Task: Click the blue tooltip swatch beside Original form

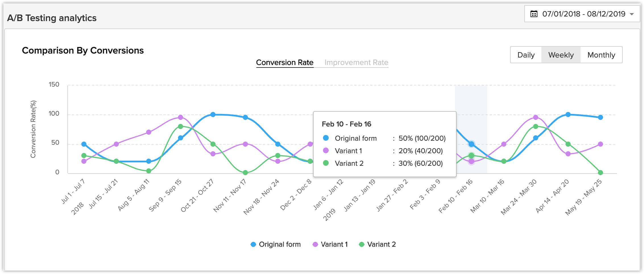Action: [x=326, y=138]
